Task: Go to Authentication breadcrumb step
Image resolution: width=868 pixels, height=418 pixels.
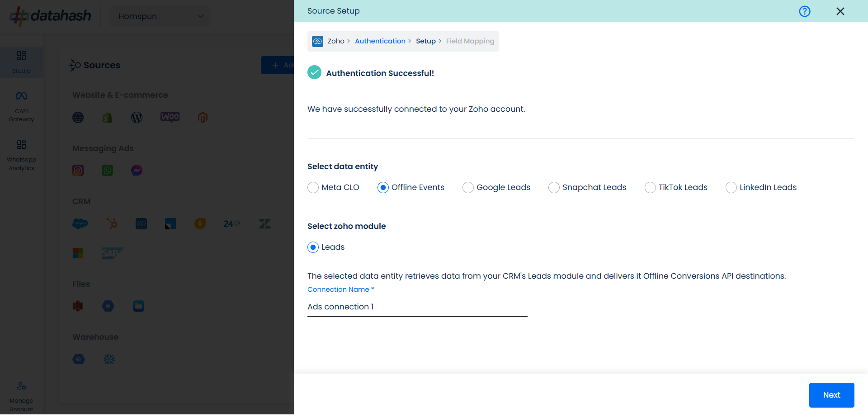Action: (380, 41)
